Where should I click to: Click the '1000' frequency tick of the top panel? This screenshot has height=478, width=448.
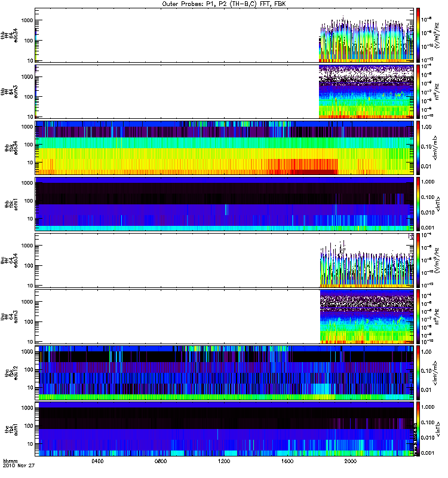tap(27, 20)
